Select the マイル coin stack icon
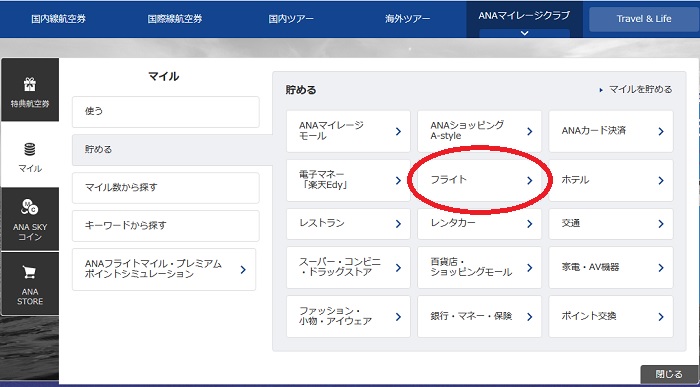Image resolution: width=700 pixels, height=387 pixels. (x=30, y=150)
